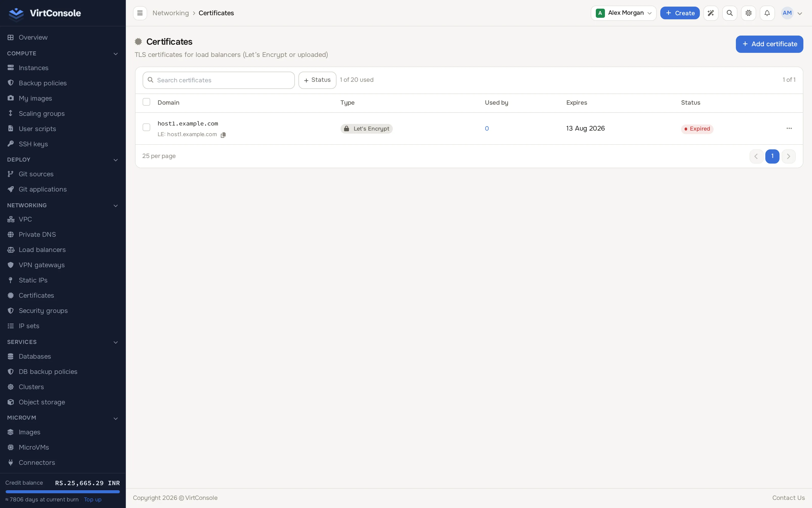Open the AM avatar account menu
812x508 pixels.
[792, 13]
